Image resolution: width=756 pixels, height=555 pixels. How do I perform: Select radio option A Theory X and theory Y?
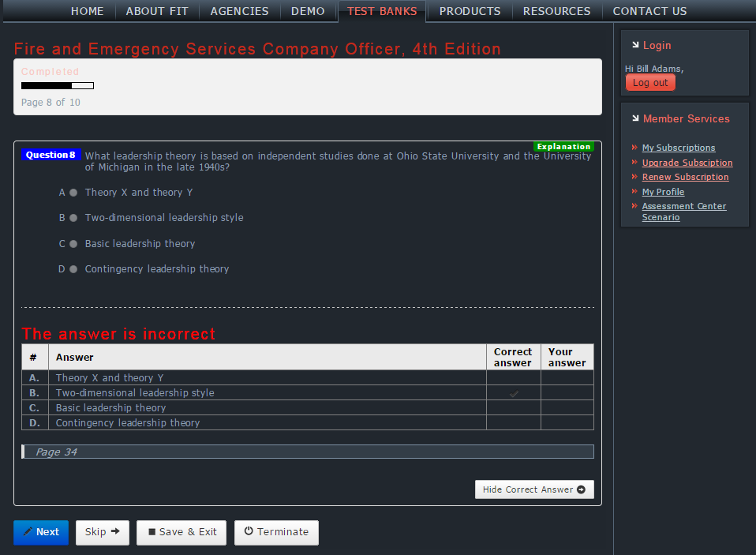point(73,193)
